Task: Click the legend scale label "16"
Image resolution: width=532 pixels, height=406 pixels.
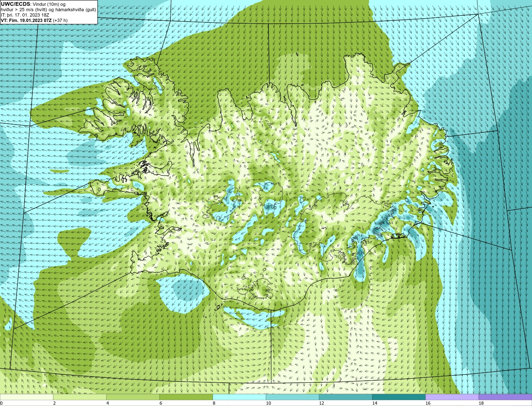Action: coord(428,403)
